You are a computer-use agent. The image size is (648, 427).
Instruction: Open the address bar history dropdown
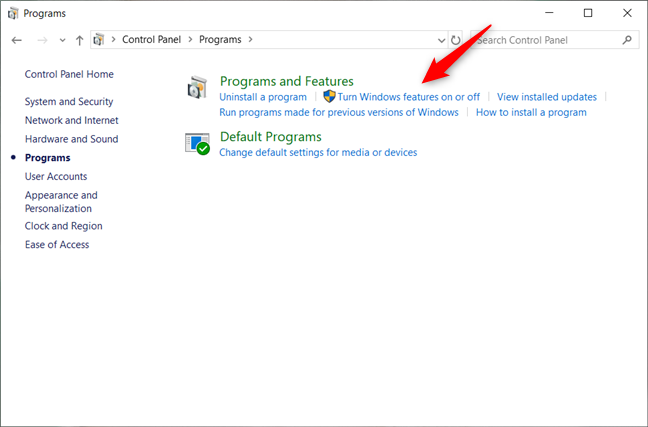441,40
